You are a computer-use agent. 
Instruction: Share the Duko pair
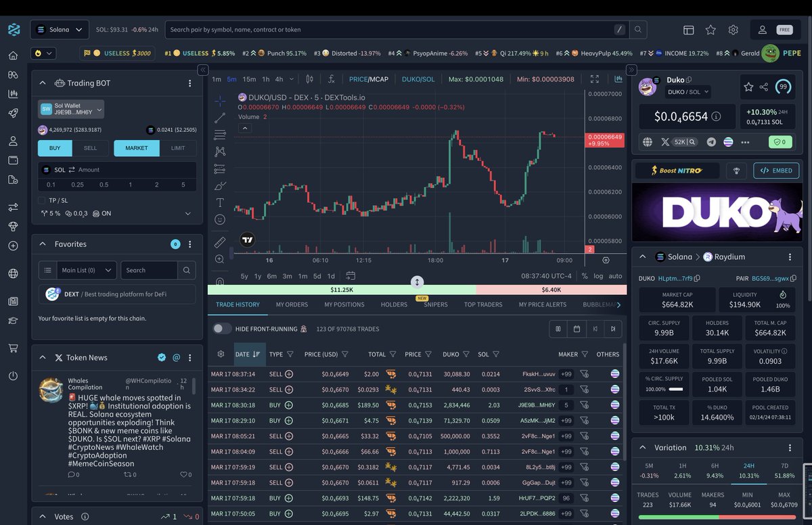[764, 87]
